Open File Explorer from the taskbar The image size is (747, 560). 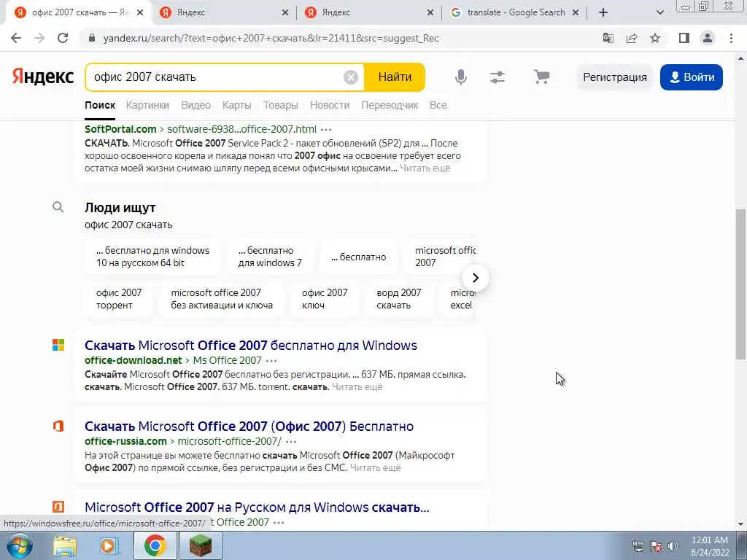65,545
